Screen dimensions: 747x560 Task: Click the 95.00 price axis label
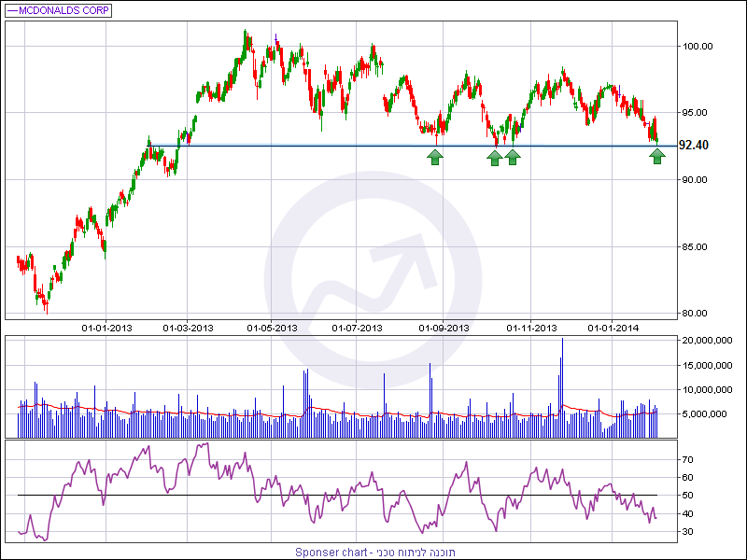click(x=694, y=113)
